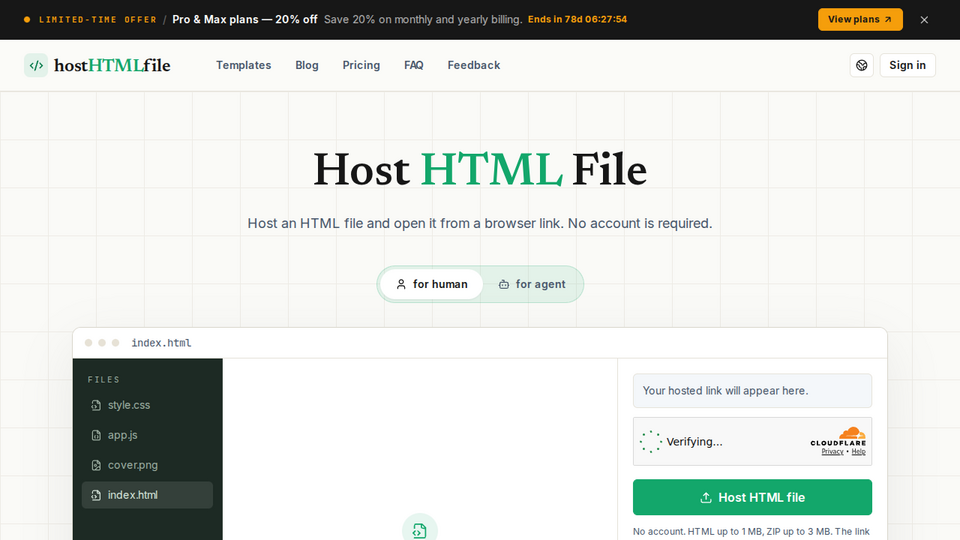Go to the Blog section

(x=307, y=65)
